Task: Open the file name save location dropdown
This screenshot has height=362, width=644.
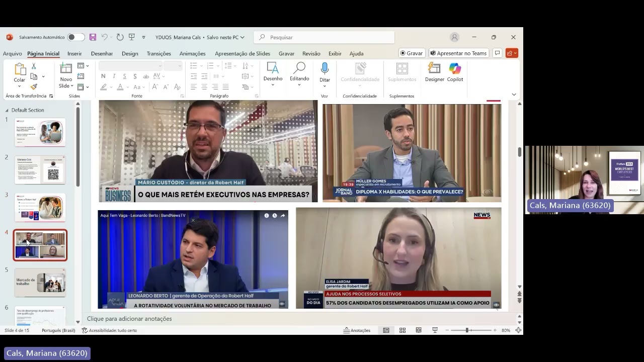Action: pyautogui.click(x=242, y=37)
